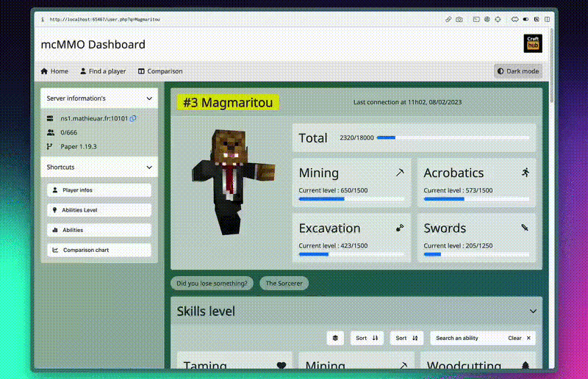Click the Minecraft skin of Magmaritou
Screen dimensions: 588x379
(x=232, y=182)
